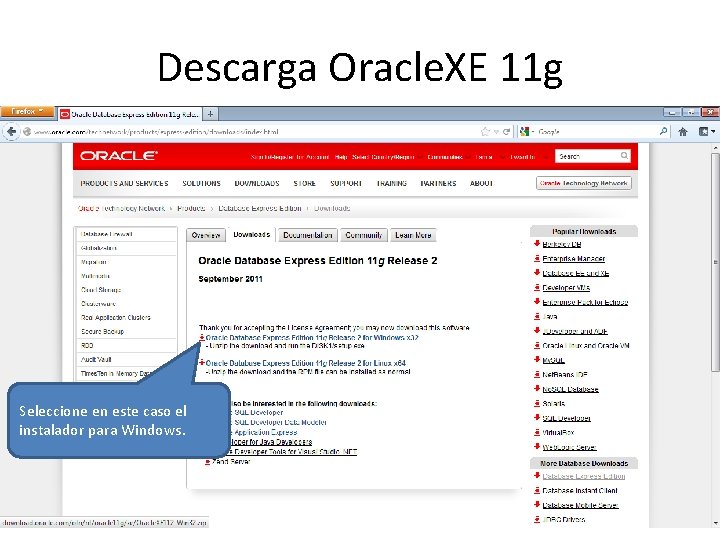Click the download arrow next to WebLogic Server
720x540 pixels.
click(x=536, y=446)
